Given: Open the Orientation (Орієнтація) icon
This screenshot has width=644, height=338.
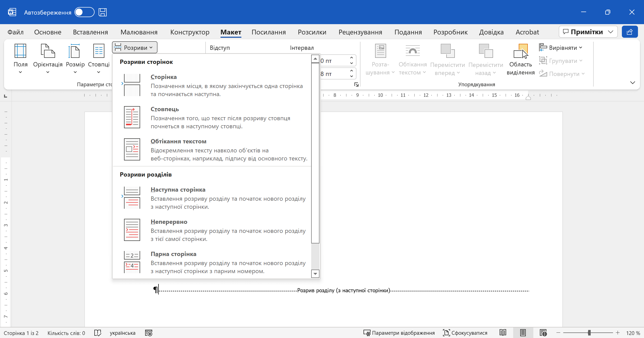Looking at the screenshot, I should (48, 51).
